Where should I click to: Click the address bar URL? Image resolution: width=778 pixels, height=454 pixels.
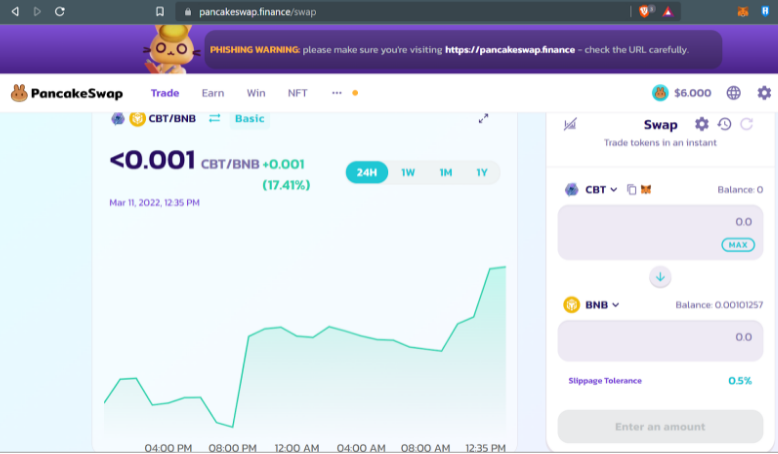pos(257,12)
